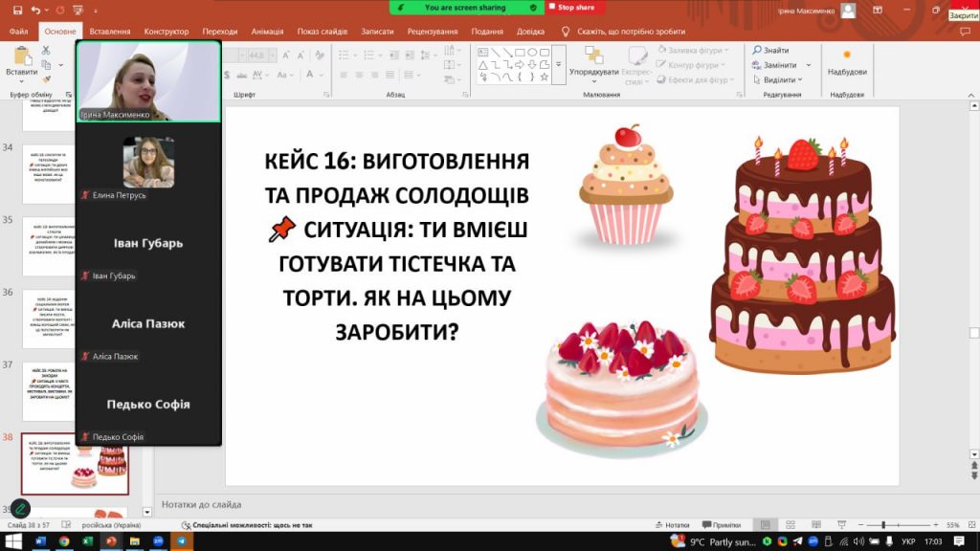Image resolution: width=980 pixels, height=551 pixels.
Task: Click the Paste (Вставити) clipboard icon
Action: tap(21, 57)
